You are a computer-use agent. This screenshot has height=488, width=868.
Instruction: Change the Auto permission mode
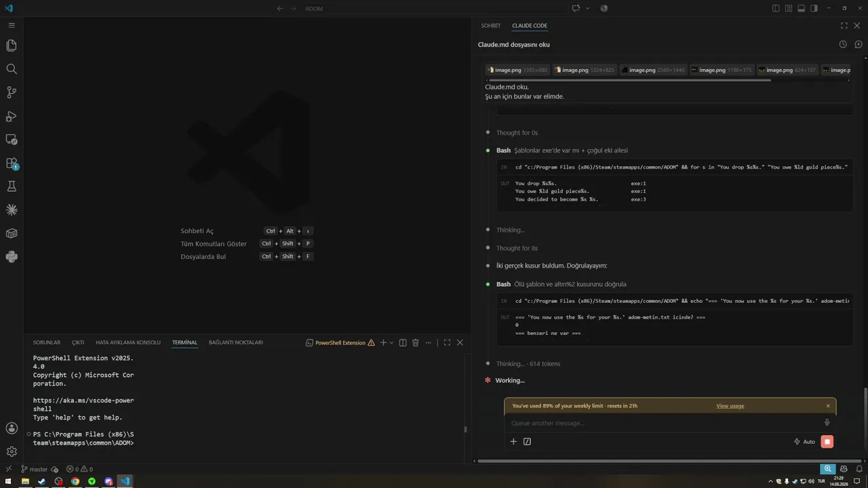(804, 442)
